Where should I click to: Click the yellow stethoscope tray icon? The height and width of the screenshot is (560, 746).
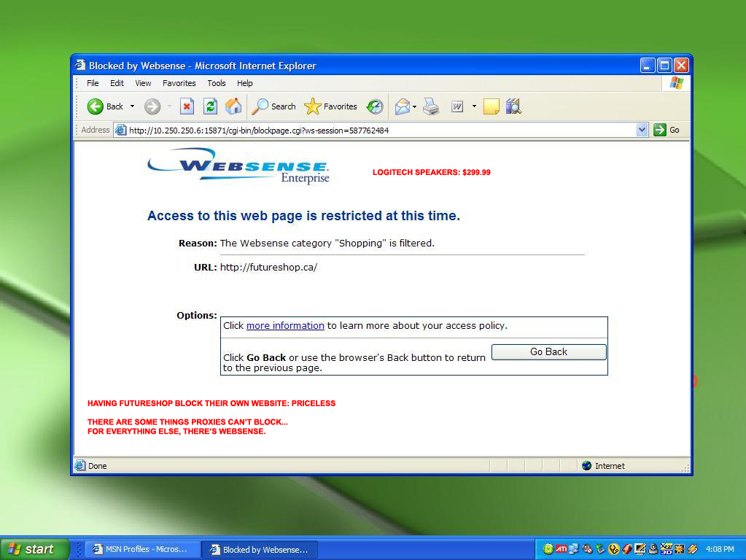pos(614,549)
